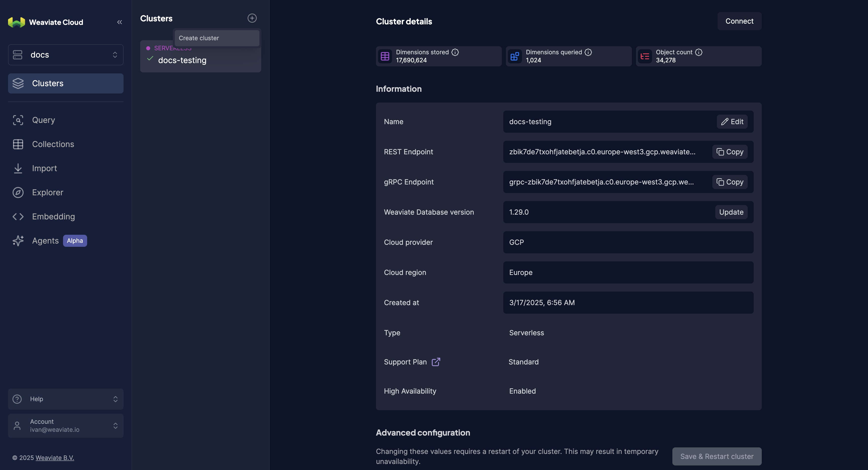The width and height of the screenshot is (868, 470).
Task: Click the Embedding code brackets icon
Action: click(x=18, y=216)
